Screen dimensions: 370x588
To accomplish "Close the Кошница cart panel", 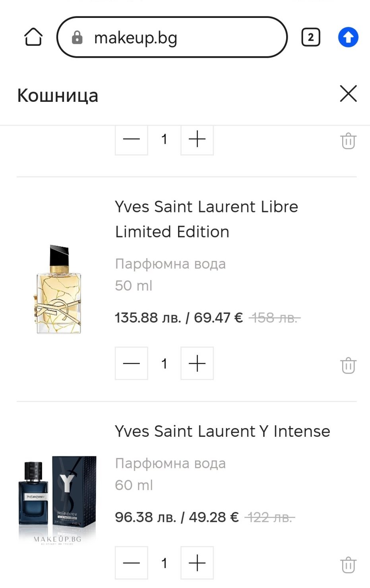I will (x=348, y=94).
